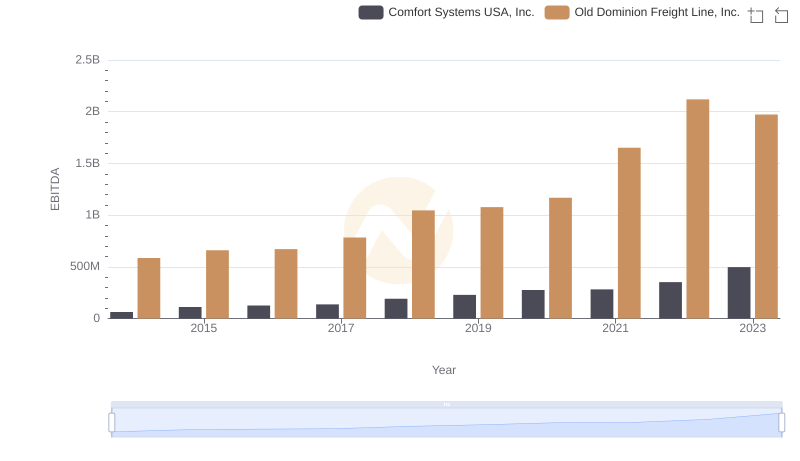Click the 1.5B y-axis label

(88, 163)
